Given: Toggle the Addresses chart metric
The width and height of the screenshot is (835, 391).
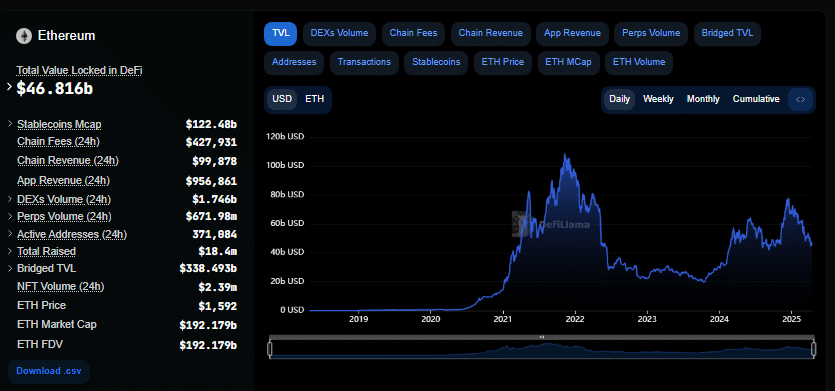Looking at the screenshot, I should click(x=294, y=62).
